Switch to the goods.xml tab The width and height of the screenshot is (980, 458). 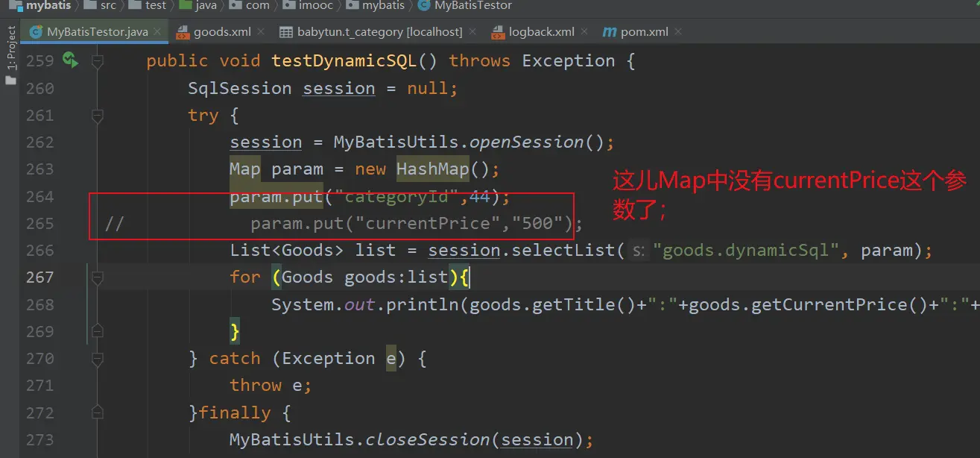pos(221,32)
